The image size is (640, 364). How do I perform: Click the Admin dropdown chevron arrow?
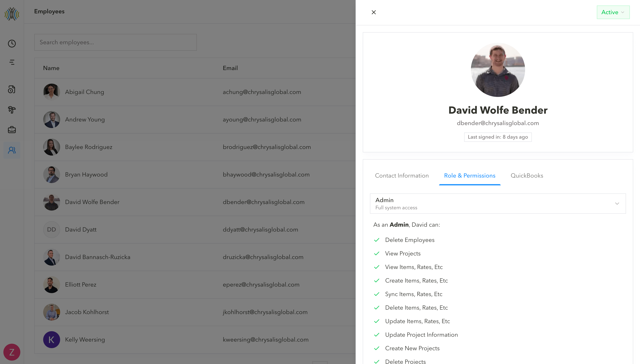pyautogui.click(x=617, y=204)
